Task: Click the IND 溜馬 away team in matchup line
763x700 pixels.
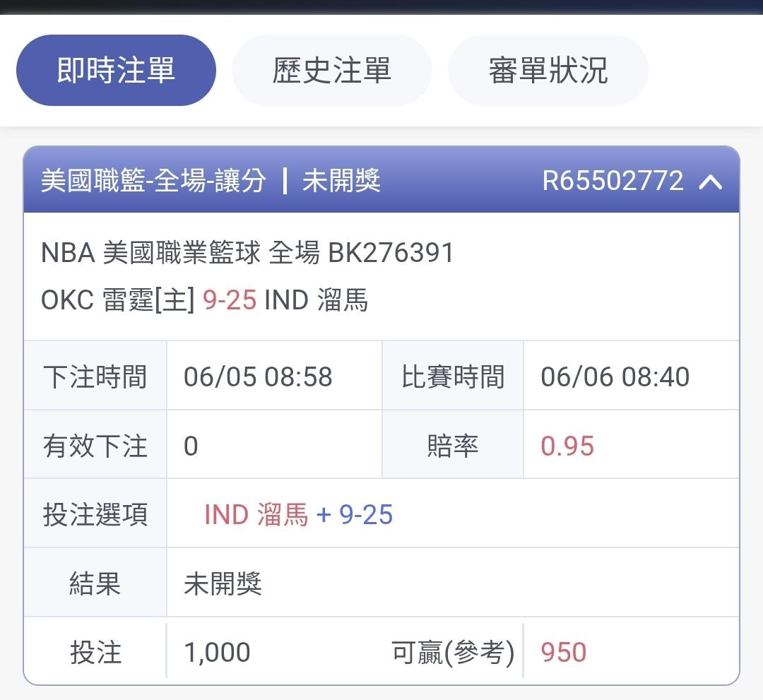Action: pos(316,299)
